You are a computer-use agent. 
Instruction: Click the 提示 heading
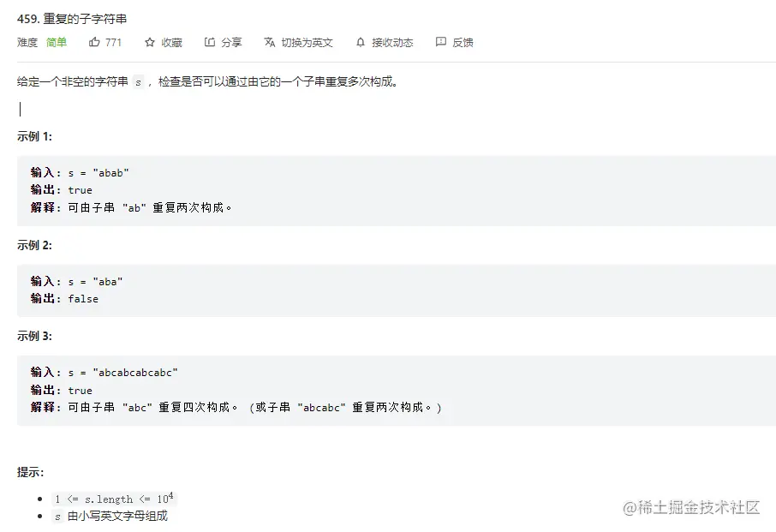click(x=30, y=472)
